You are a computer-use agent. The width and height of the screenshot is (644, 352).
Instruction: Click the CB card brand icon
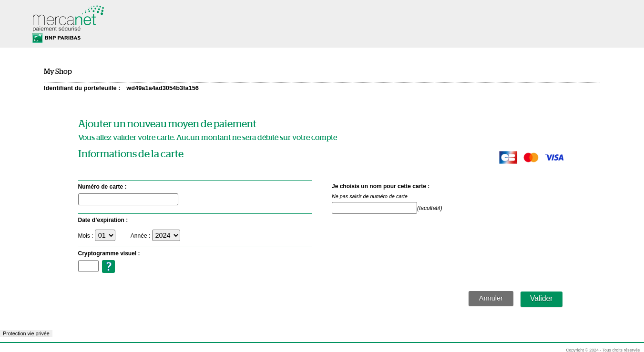point(508,158)
